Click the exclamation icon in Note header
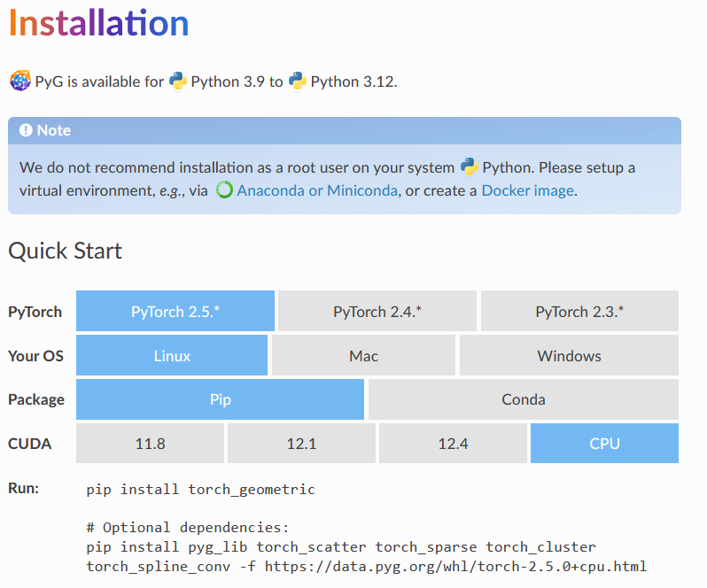Viewport: 707px width, 588px height. [x=26, y=130]
